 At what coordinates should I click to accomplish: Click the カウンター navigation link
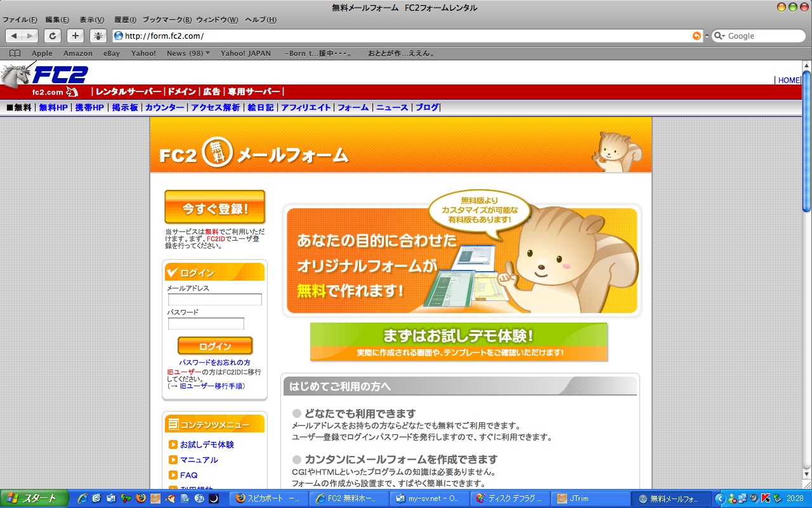[165, 108]
